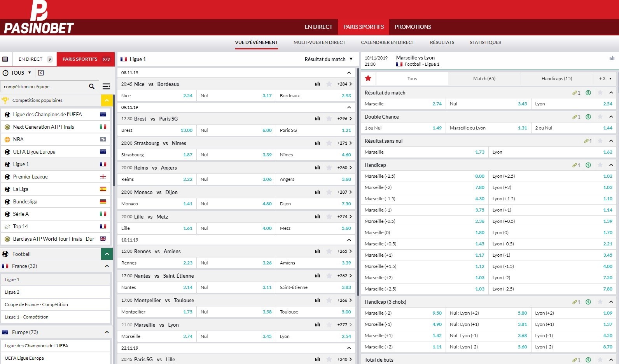The width and height of the screenshot is (619, 364).
Task: Open Ligue 2 under France
Action: point(55,292)
